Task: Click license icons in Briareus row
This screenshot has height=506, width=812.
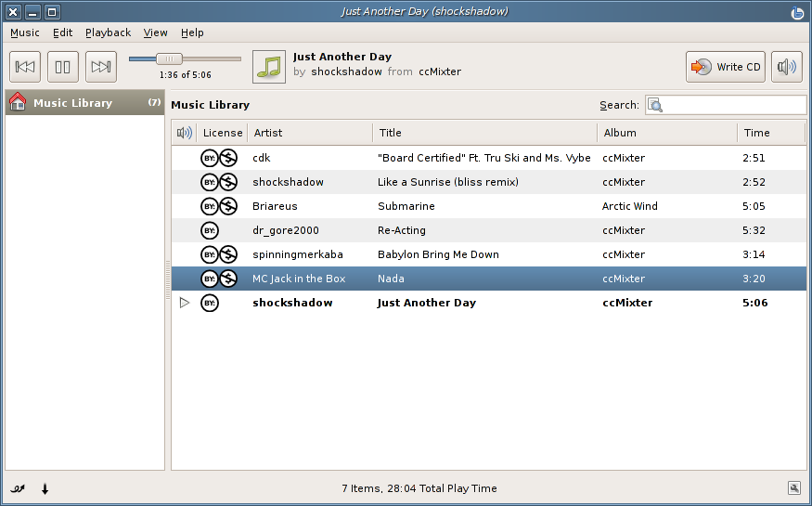Action: coord(219,206)
